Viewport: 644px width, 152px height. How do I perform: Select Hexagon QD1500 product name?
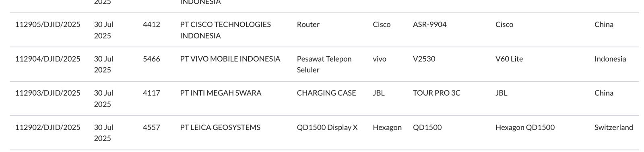pyautogui.click(x=525, y=127)
